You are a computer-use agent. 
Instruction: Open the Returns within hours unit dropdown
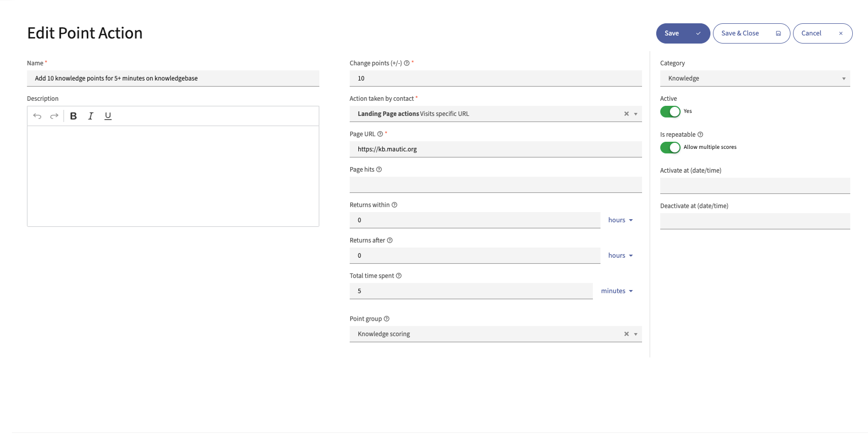pos(620,220)
